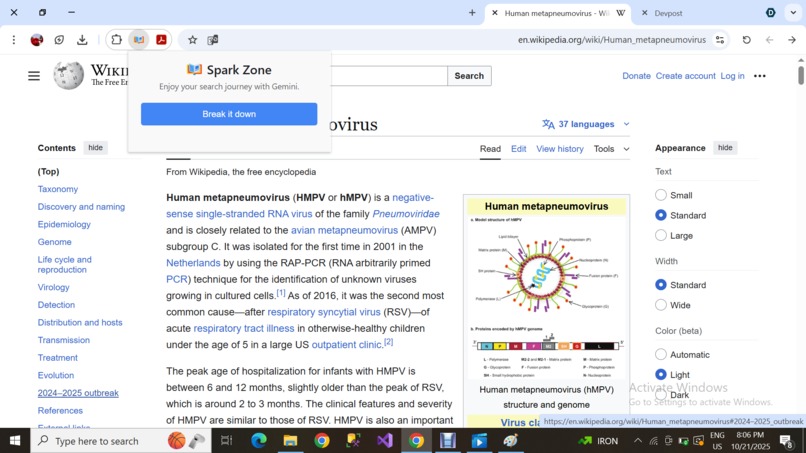Show hidden system tray icons
Viewport: 806px width, 453px height.
click(x=637, y=441)
